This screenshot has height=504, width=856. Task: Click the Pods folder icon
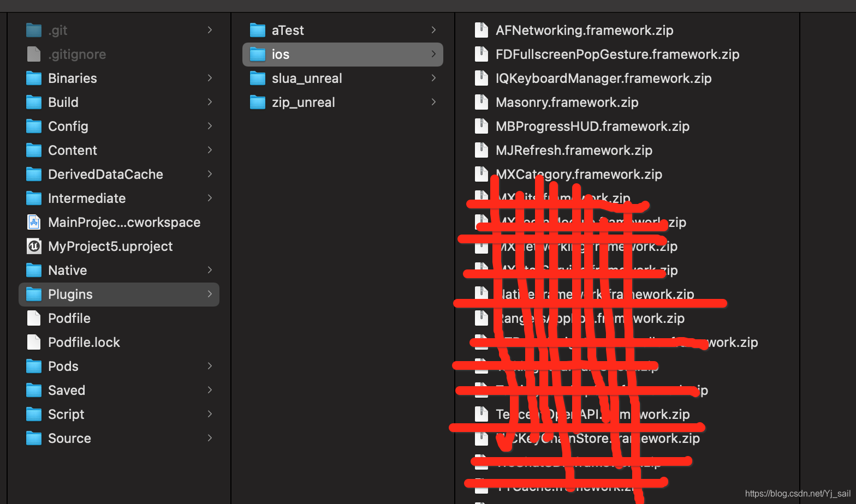click(34, 366)
